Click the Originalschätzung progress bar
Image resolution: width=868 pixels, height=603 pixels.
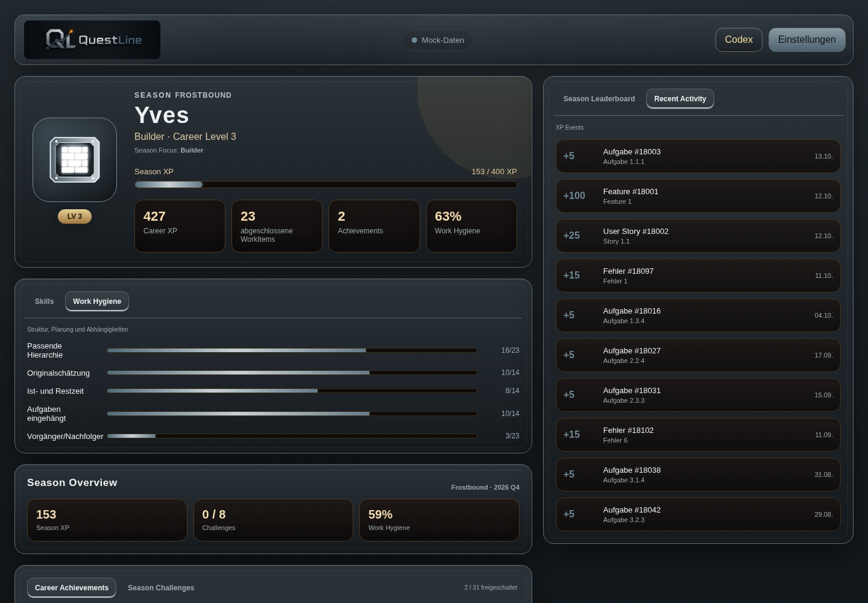(292, 373)
